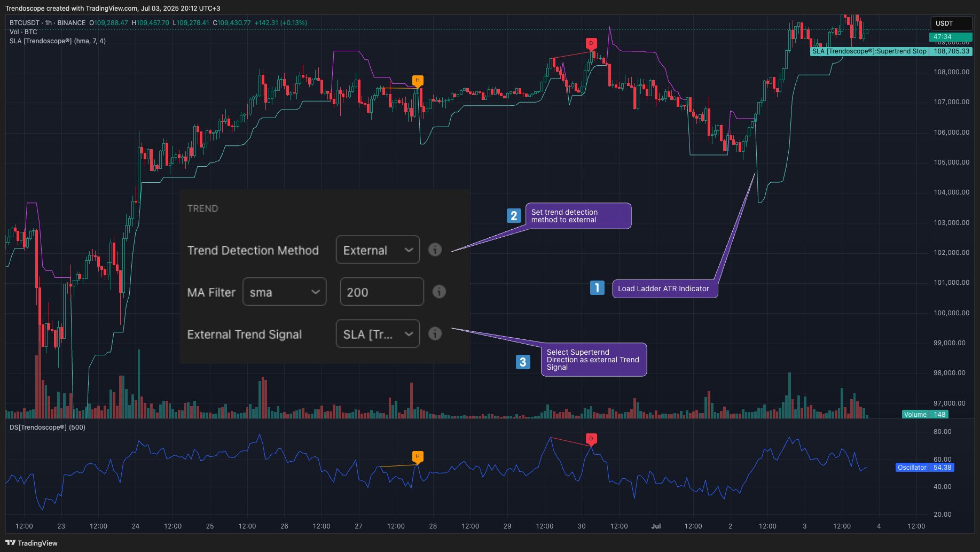Click info icon beside Trend Detection Method
980x552 pixels.
coord(435,250)
